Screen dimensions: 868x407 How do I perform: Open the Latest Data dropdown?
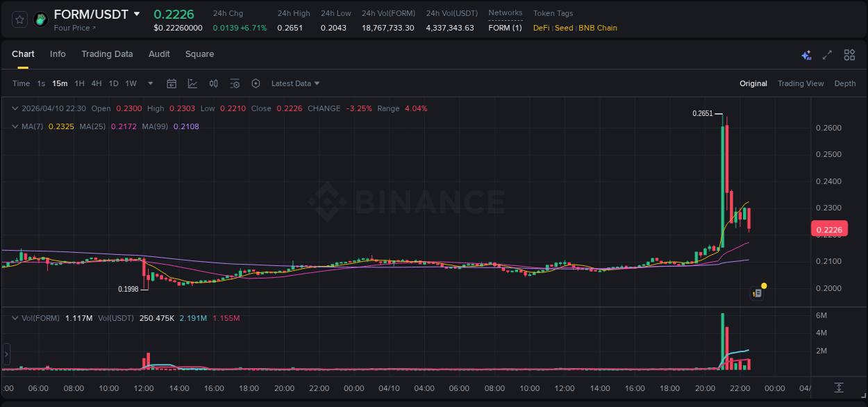295,83
